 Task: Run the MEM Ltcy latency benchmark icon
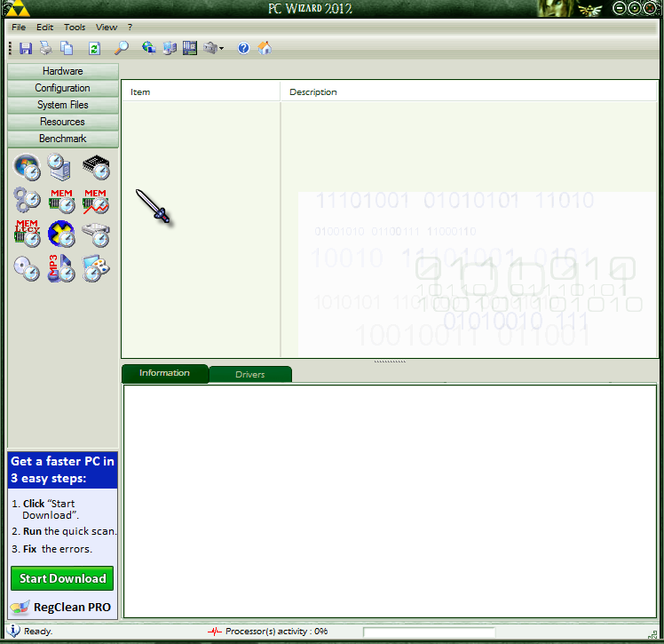tap(28, 234)
